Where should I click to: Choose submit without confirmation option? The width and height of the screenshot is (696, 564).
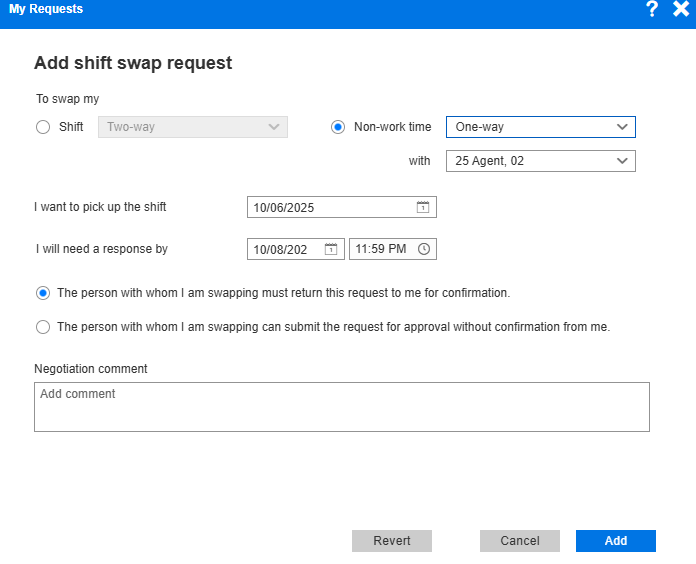42,327
